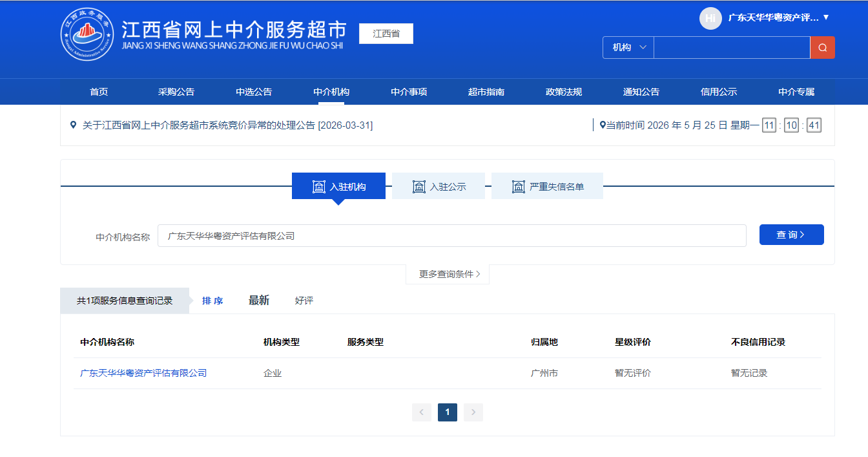Viewport: 868px width, 457px height.
Task: Click the 查询 search button
Action: coord(792,235)
